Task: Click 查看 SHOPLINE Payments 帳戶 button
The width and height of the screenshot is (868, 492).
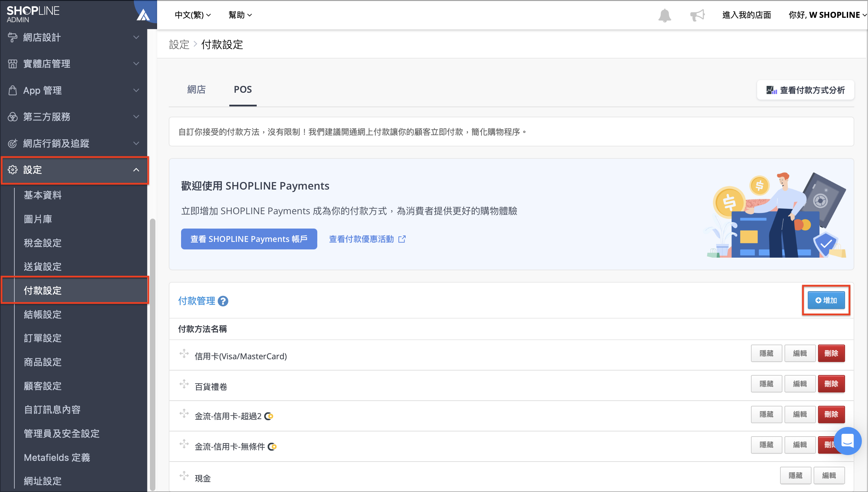Action: [x=249, y=239]
